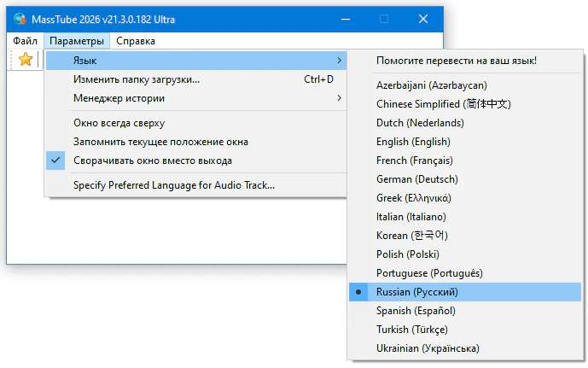Toggle "Сворачивать окно вместо выхода" checked option
The height and width of the screenshot is (368, 588).
(x=152, y=161)
